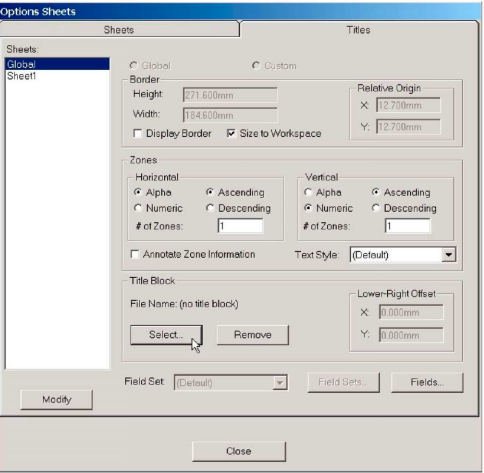Click the Modify button

coord(57,399)
